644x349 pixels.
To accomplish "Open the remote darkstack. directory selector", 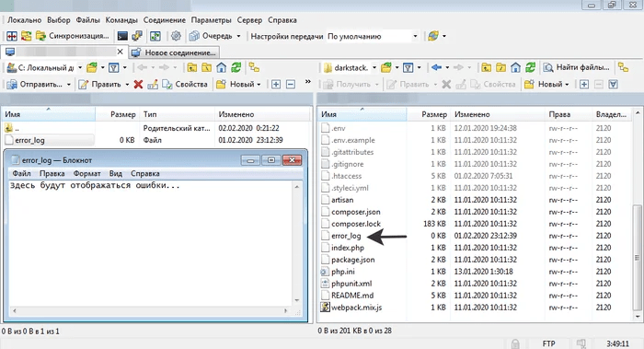I will (351, 68).
